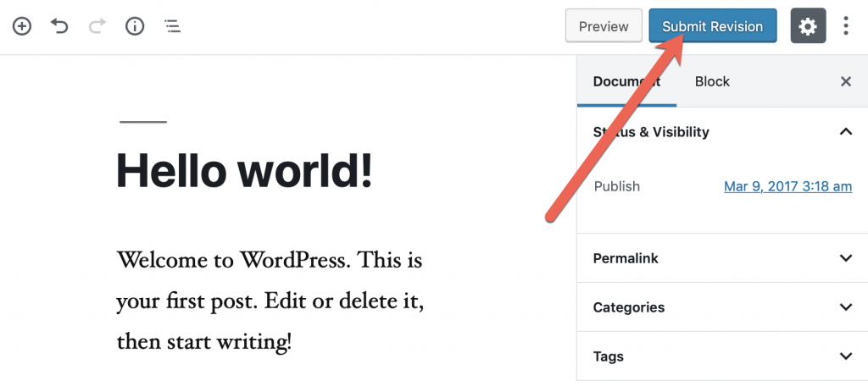Click the Preview button
Viewport: 868px width, 381px height.
click(x=604, y=26)
